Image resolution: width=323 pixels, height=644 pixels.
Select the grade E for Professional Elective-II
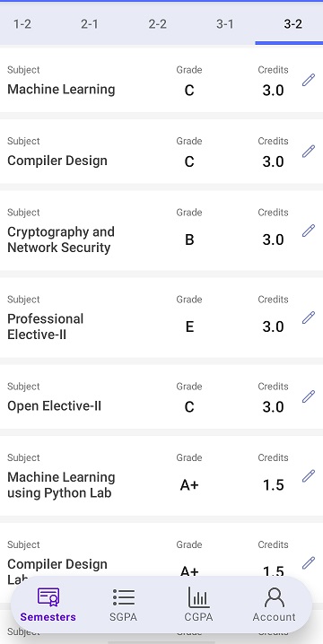pos(189,326)
